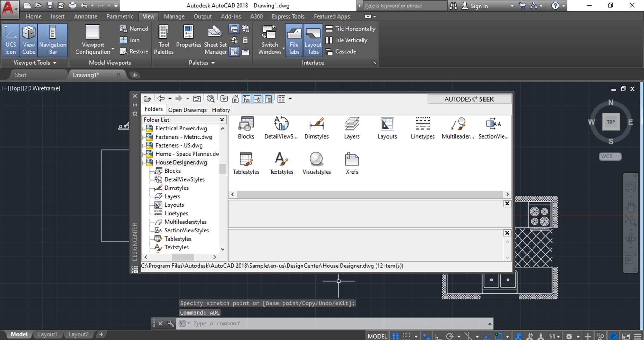Image resolution: width=644 pixels, height=340 pixels.
Task: Add a new drawing tab
Action: [x=134, y=75]
